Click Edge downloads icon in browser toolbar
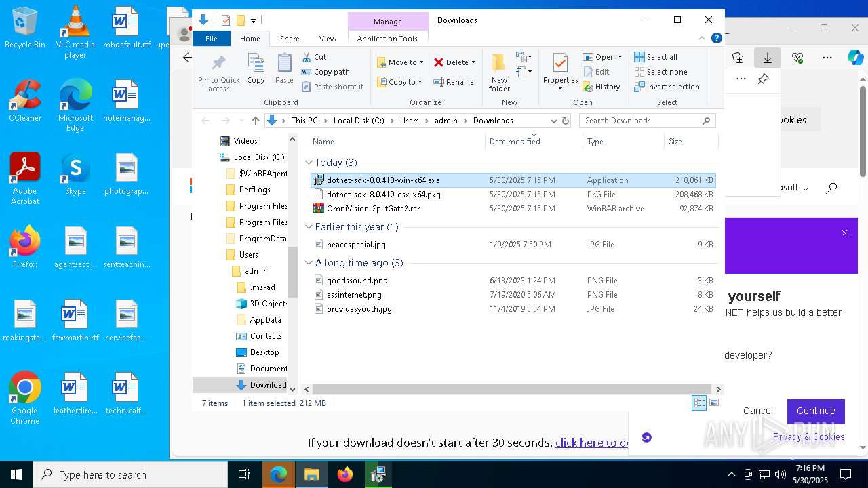 click(767, 58)
